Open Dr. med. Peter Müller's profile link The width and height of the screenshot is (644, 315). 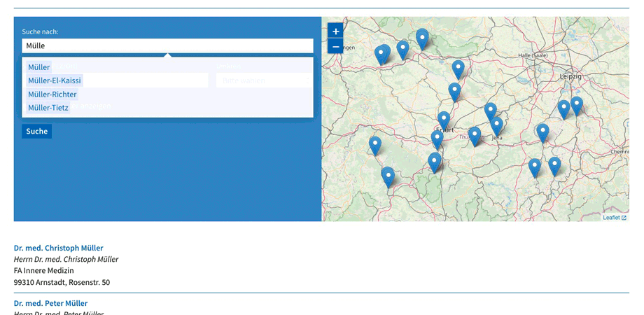(x=50, y=303)
